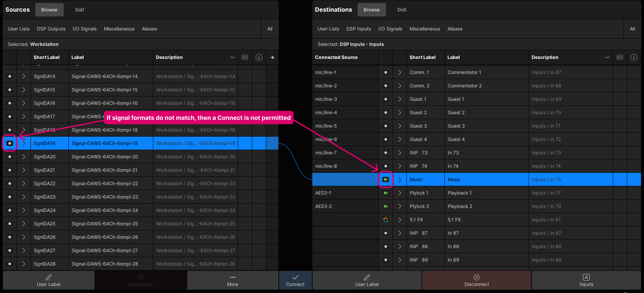The height and width of the screenshot is (293, 644).
Task: Click the ISO icon in Destinations header
Action: pyautogui.click(x=620, y=57)
